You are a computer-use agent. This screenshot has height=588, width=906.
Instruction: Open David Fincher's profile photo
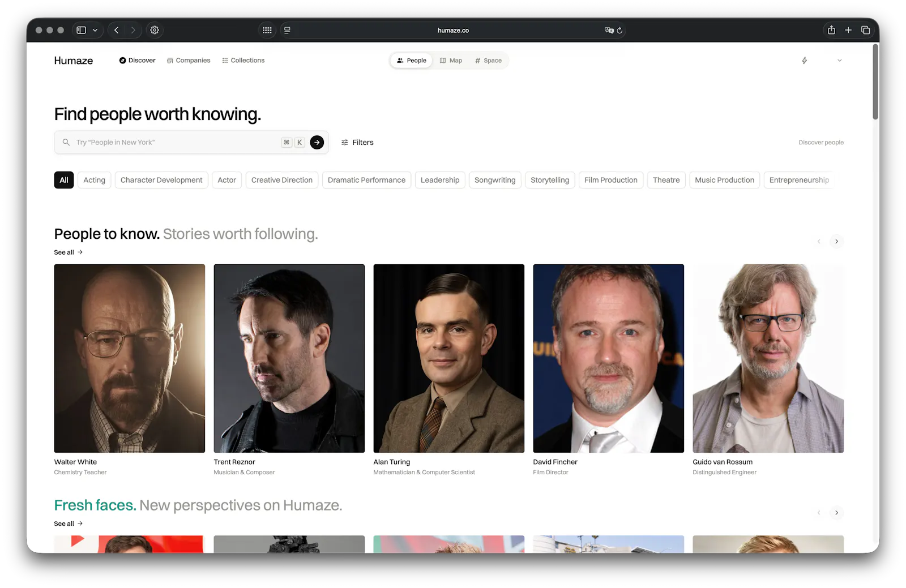click(609, 358)
